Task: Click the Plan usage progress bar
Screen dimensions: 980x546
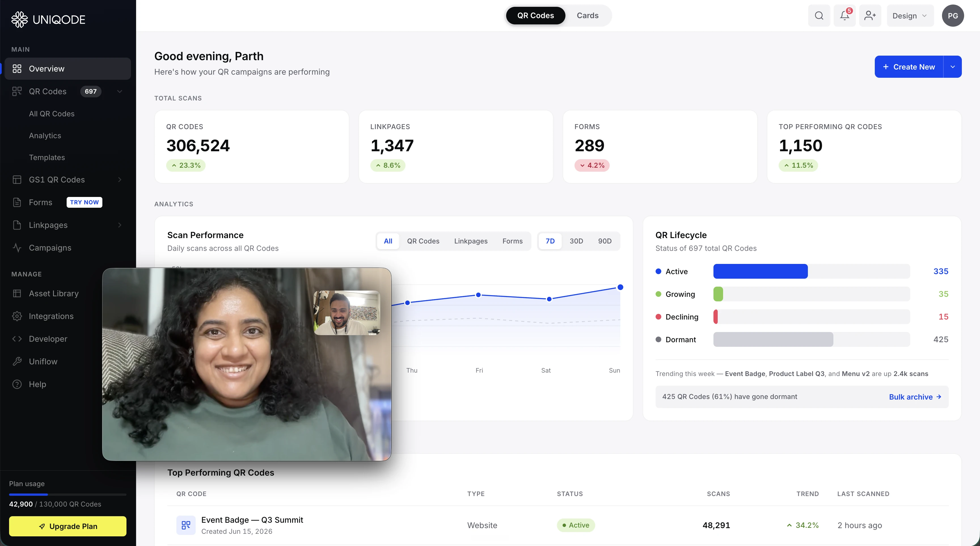Action: tap(68, 495)
